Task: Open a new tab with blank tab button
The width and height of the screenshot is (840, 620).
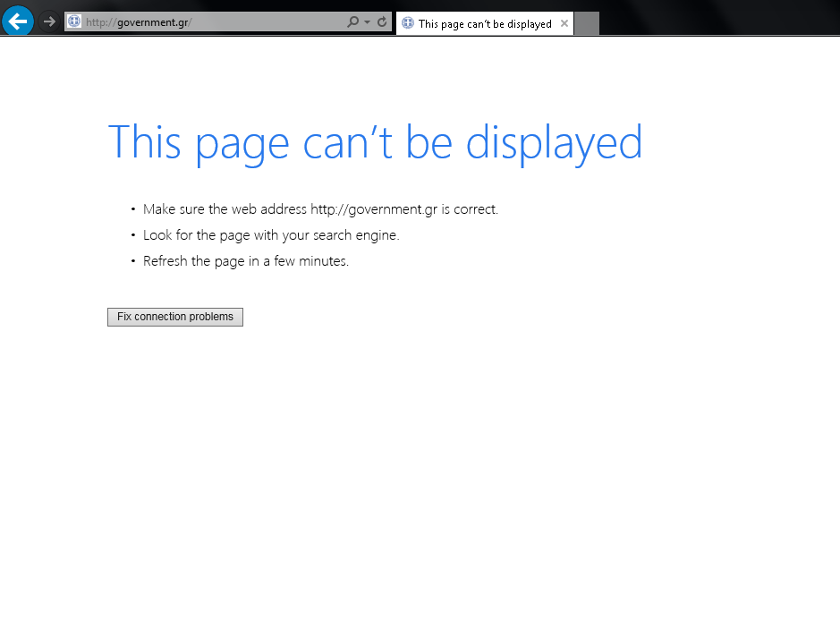Action: click(x=586, y=24)
